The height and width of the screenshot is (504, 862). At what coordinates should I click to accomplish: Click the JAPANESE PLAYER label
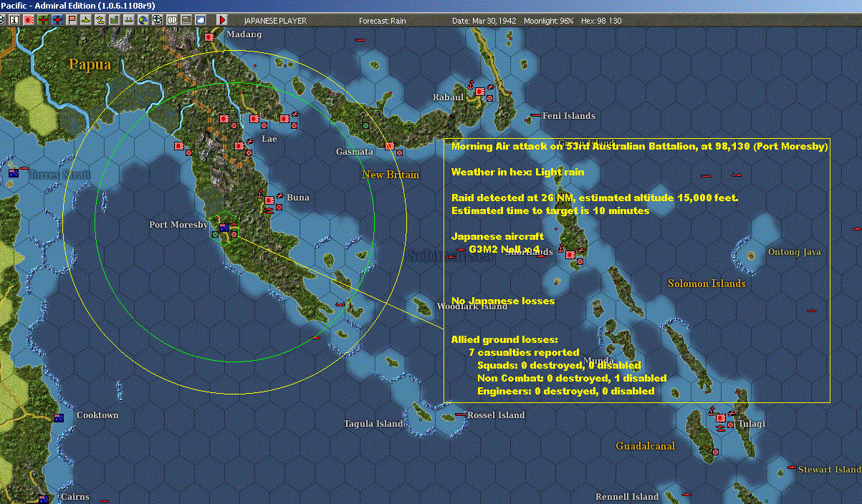[x=275, y=21]
